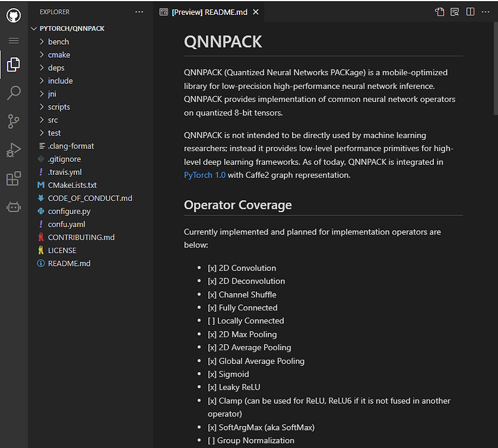
Task: Click the preview vertical scrollbar thumb
Action: pyautogui.click(x=496, y=68)
